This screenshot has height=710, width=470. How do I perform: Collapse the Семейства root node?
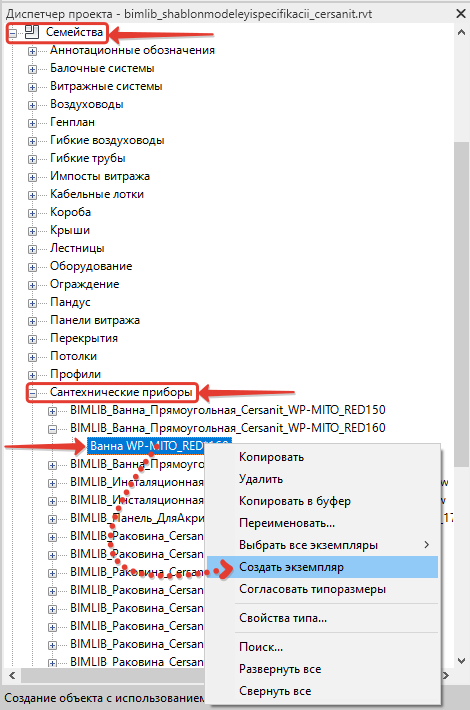coord(13,33)
